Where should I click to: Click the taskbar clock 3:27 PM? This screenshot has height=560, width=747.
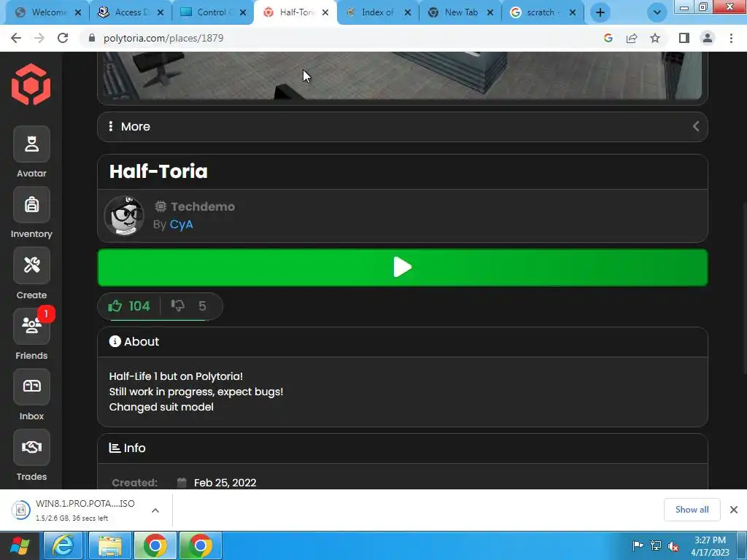[710, 545]
